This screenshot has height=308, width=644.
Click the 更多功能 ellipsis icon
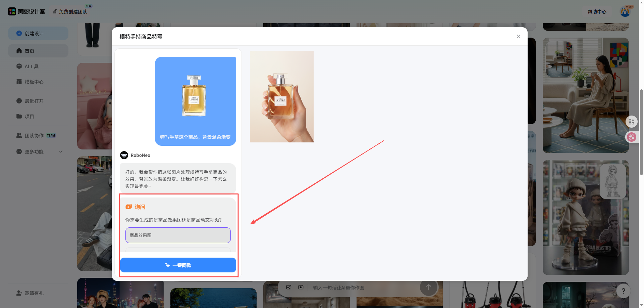point(19,152)
